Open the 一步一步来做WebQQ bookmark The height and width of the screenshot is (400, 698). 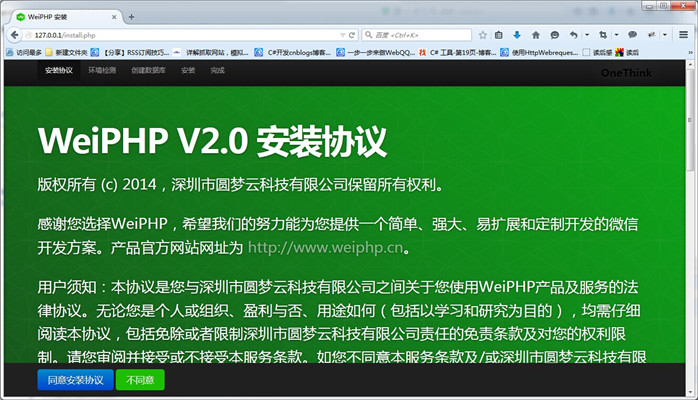tap(375, 53)
